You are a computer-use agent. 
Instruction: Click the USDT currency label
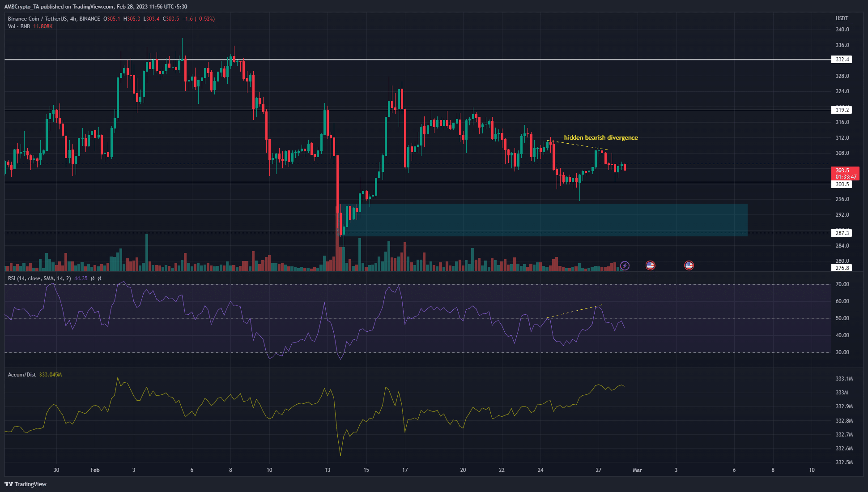[842, 18]
